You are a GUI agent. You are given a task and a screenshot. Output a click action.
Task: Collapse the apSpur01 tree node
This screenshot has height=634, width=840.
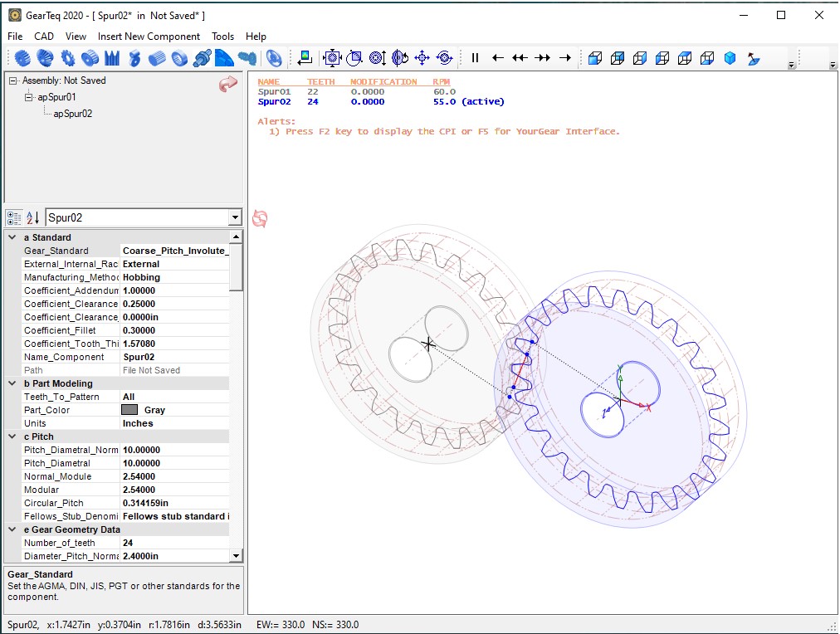29,97
